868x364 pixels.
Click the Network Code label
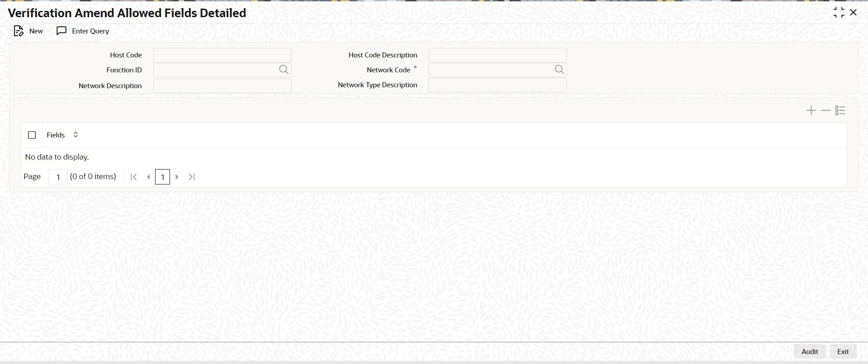tap(388, 70)
